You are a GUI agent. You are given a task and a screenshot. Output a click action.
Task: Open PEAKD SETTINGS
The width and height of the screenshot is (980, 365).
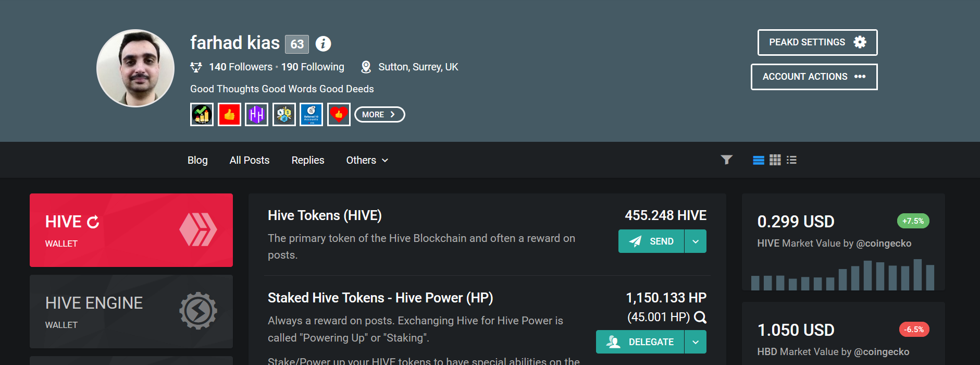[817, 42]
